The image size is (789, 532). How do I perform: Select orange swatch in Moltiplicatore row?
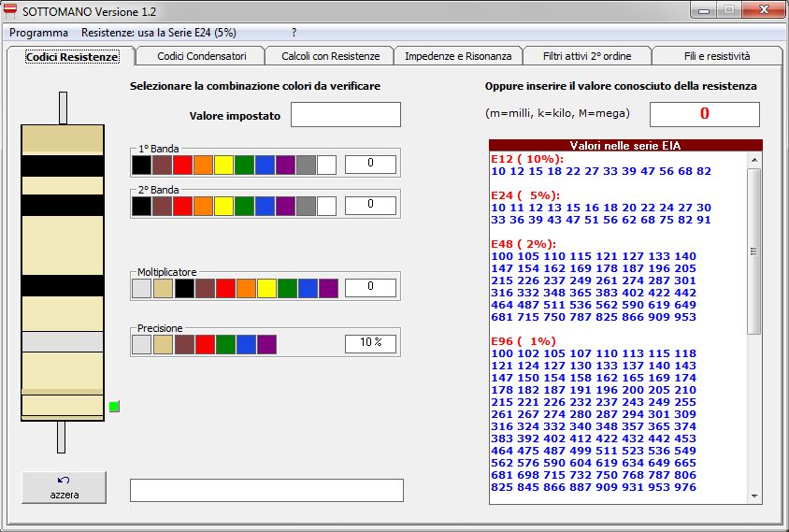(x=246, y=288)
